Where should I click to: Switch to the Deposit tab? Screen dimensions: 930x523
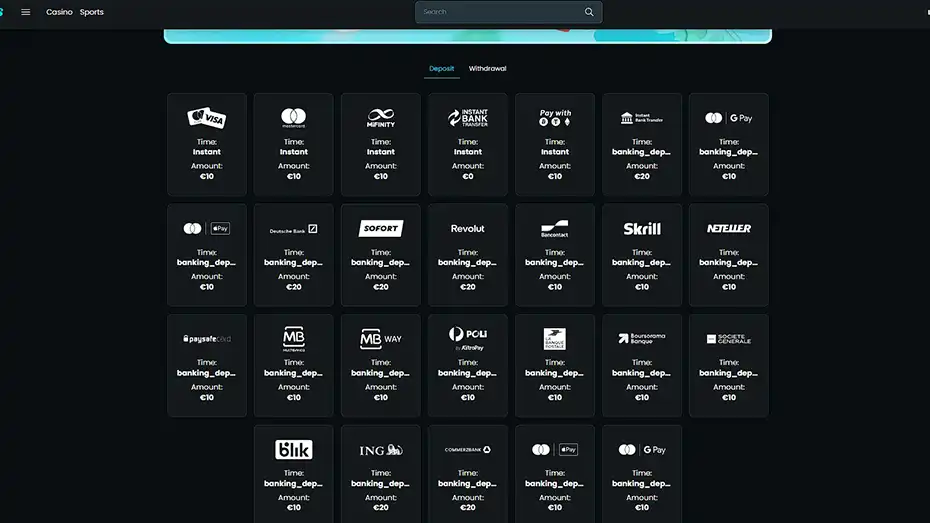[441, 69]
